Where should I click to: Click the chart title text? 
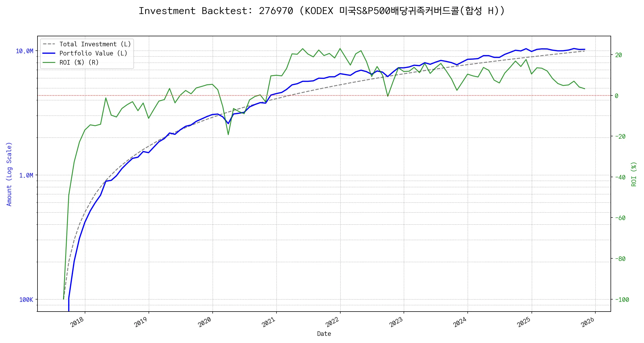[x=322, y=11]
